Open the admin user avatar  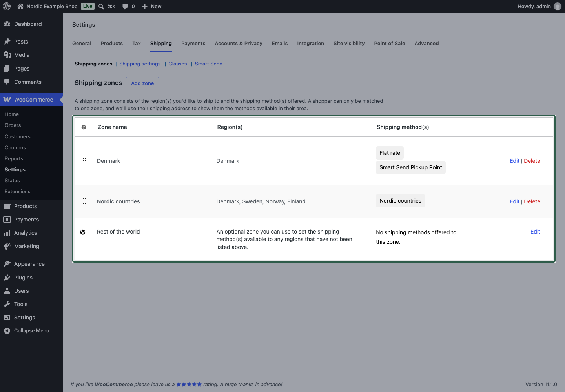coord(558,6)
